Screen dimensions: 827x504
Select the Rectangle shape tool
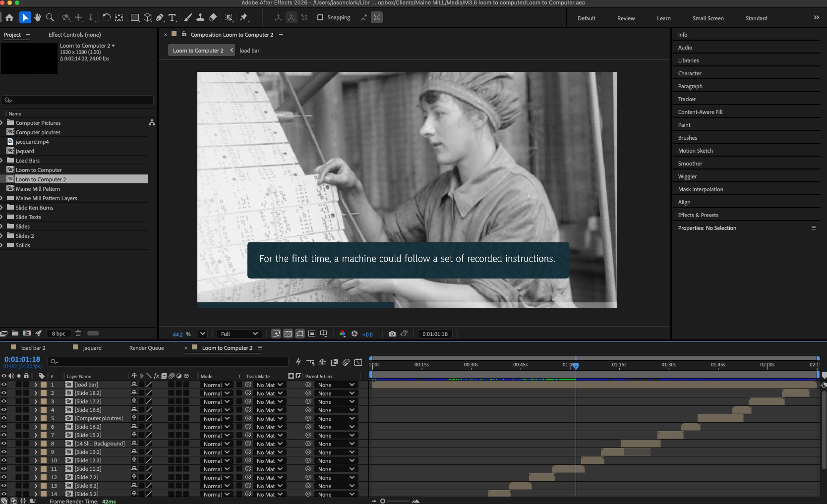point(134,18)
